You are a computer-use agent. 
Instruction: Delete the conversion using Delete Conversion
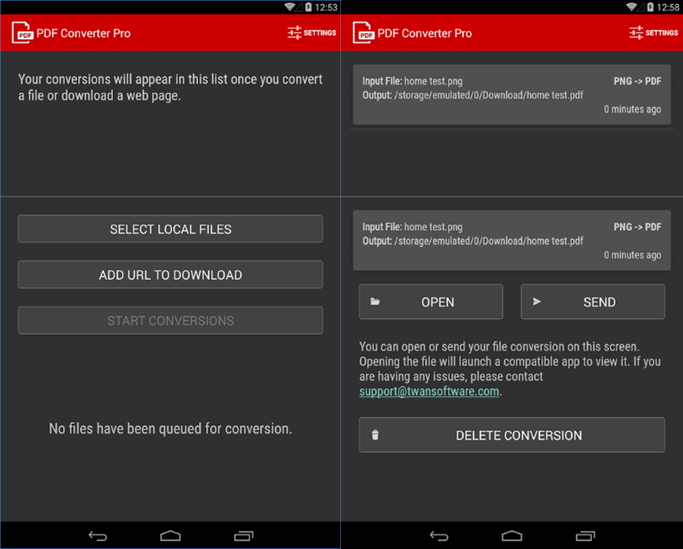pos(512,435)
